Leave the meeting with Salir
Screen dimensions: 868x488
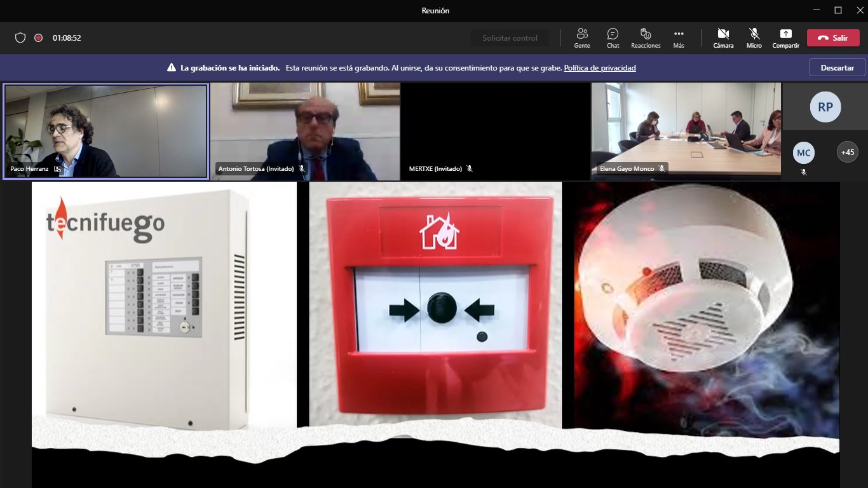tap(833, 38)
